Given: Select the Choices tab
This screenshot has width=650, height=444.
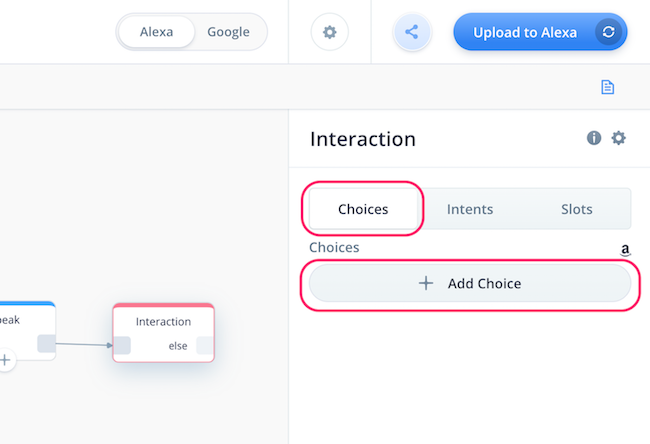Looking at the screenshot, I should click(x=363, y=209).
